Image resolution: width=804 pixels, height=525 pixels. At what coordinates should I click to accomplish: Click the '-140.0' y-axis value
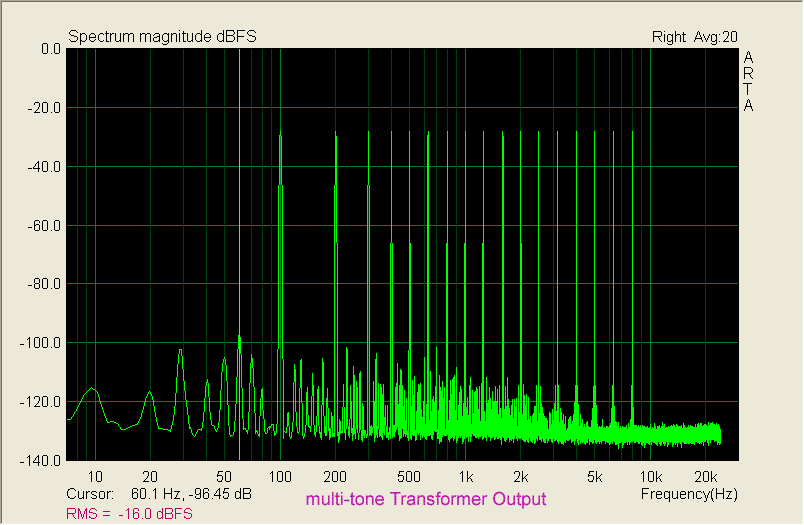click(41, 461)
